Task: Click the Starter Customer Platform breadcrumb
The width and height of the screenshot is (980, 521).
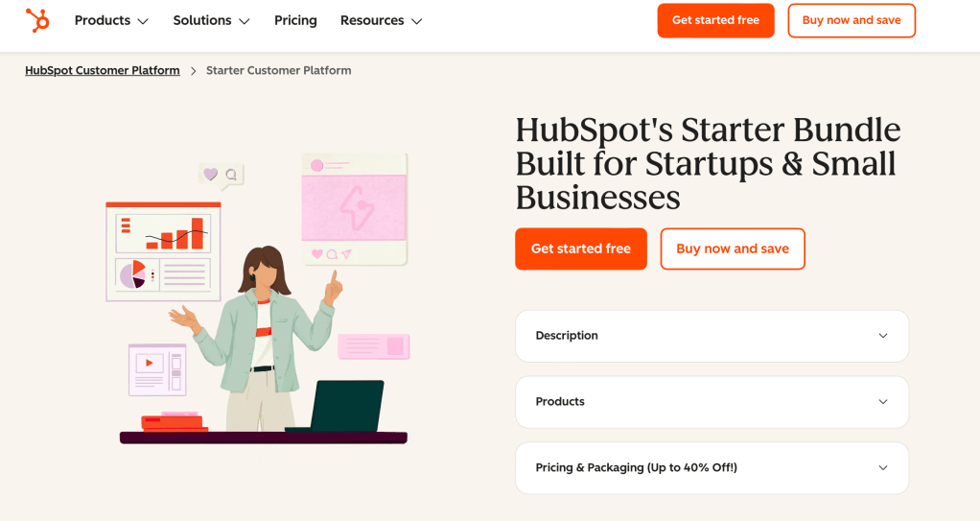Action: pos(278,70)
